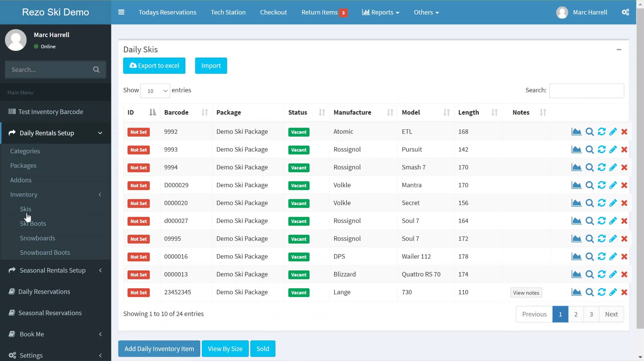
Task: Delete the Lange 730 ski entry
Action: (624, 292)
